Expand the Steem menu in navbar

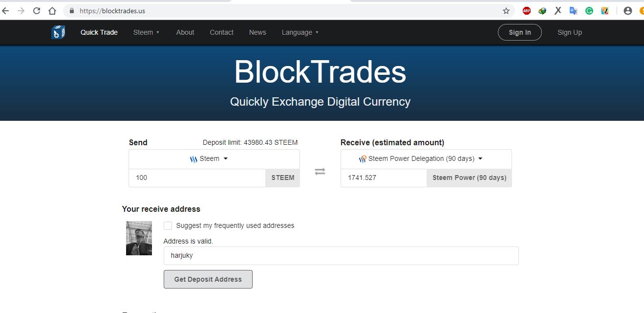coord(146,32)
